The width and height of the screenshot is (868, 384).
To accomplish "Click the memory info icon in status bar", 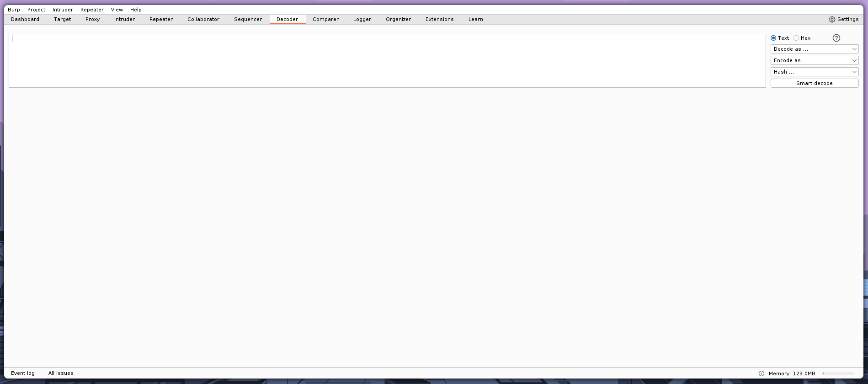I will [x=761, y=373].
